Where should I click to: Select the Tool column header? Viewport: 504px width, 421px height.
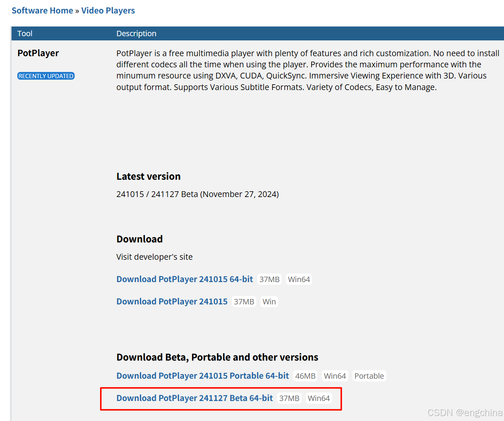[x=25, y=33]
